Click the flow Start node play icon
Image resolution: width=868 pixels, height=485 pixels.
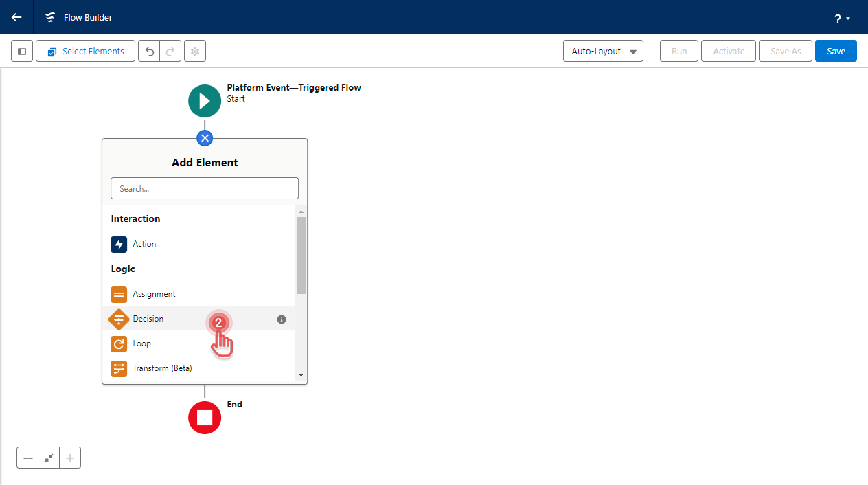click(x=204, y=100)
